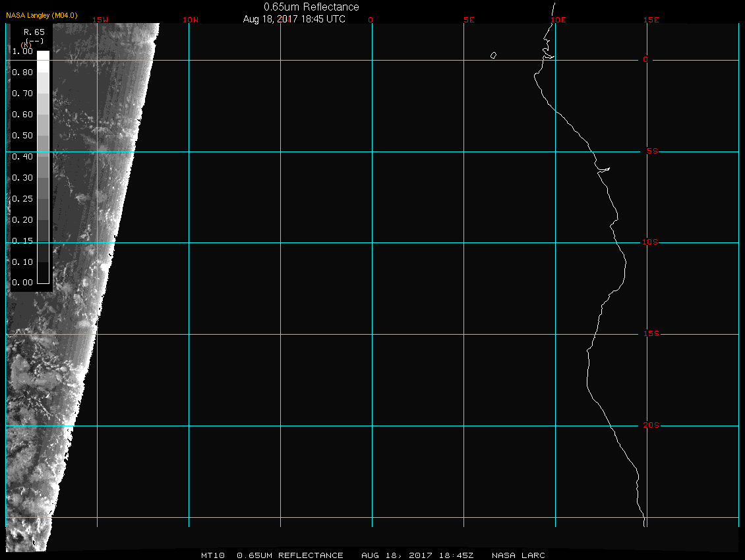Click the MT10 text in the footer

click(x=212, y=555)
